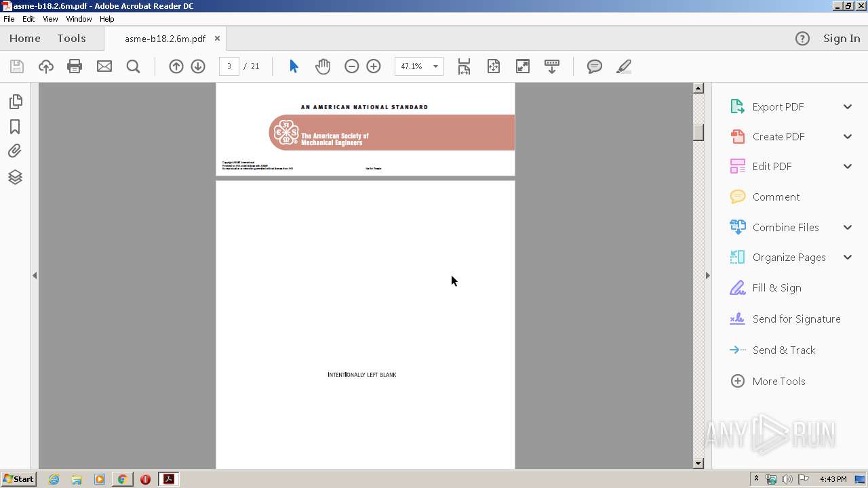Collapse the right tools pane arrow
The image size is (868, 488).
coord(708,275)
